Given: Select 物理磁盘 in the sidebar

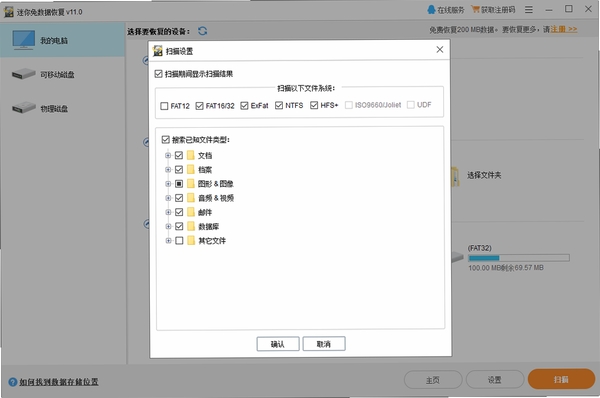Looking at the screenshot, I should tap(62, 108).
